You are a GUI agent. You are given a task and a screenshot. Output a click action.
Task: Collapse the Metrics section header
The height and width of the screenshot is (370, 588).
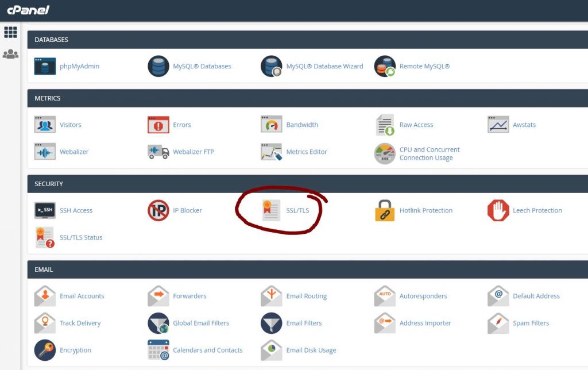pyautogui.click(x=308, y=98)
